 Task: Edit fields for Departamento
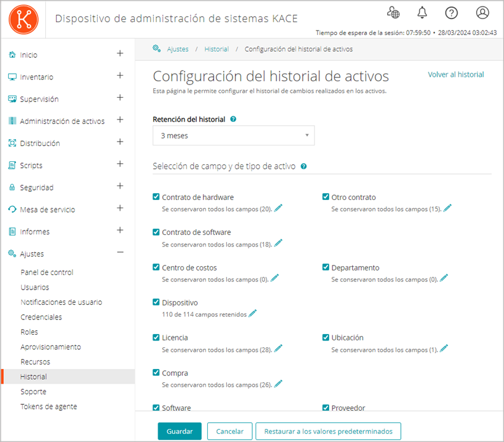coord(444,278)
